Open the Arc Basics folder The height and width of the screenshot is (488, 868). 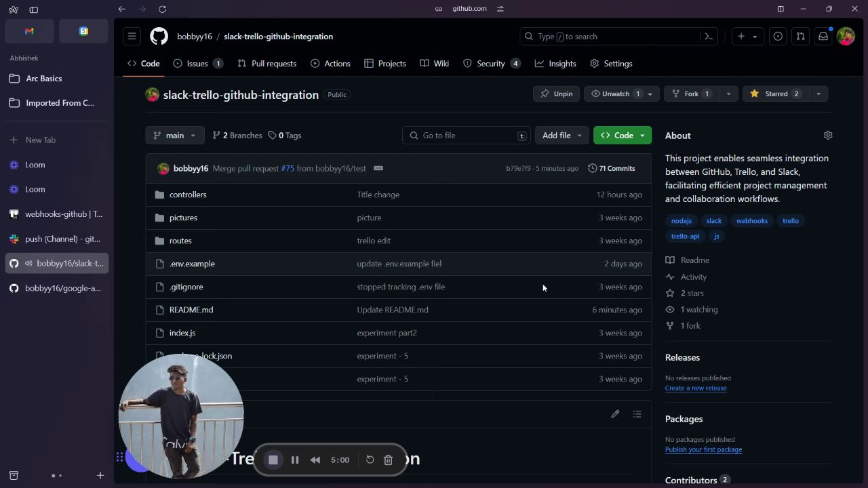pos(57,79)
